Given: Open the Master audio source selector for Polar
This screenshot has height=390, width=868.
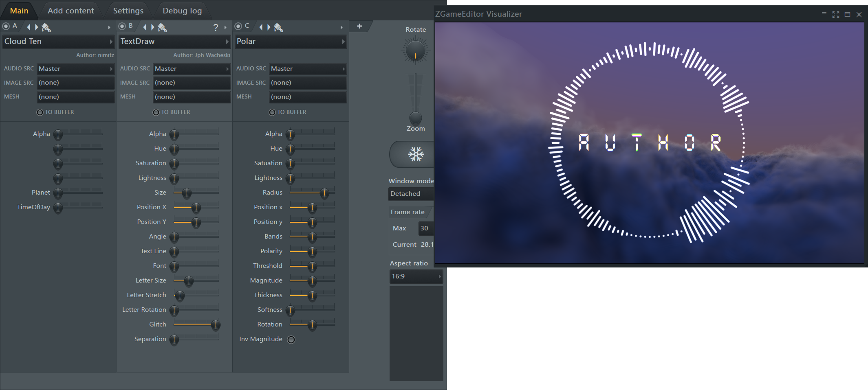Looking at the screenshot, I should (x=308, y=69).
